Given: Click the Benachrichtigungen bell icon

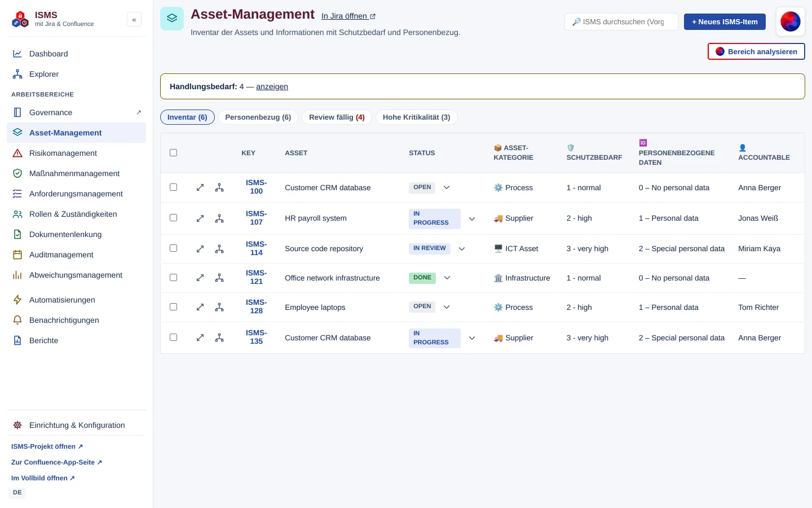Looking at the screenshot, I should click(x=17, y=320).
